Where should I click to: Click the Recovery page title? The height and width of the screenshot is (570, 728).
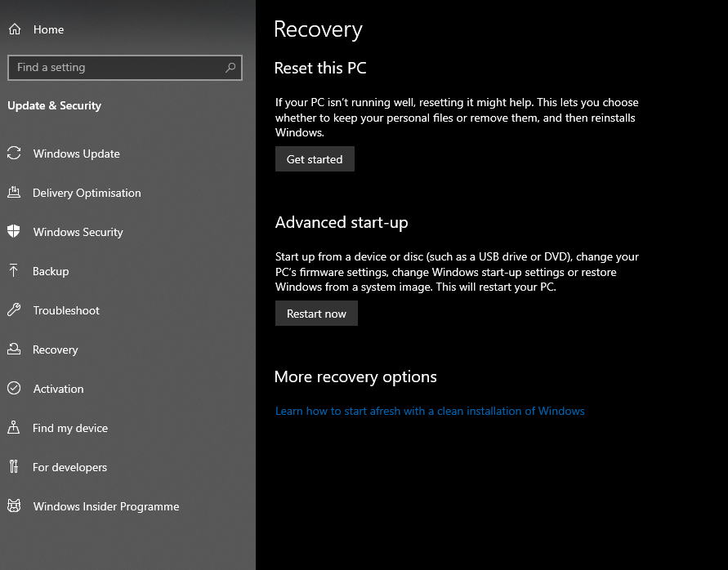coord(318,29)
